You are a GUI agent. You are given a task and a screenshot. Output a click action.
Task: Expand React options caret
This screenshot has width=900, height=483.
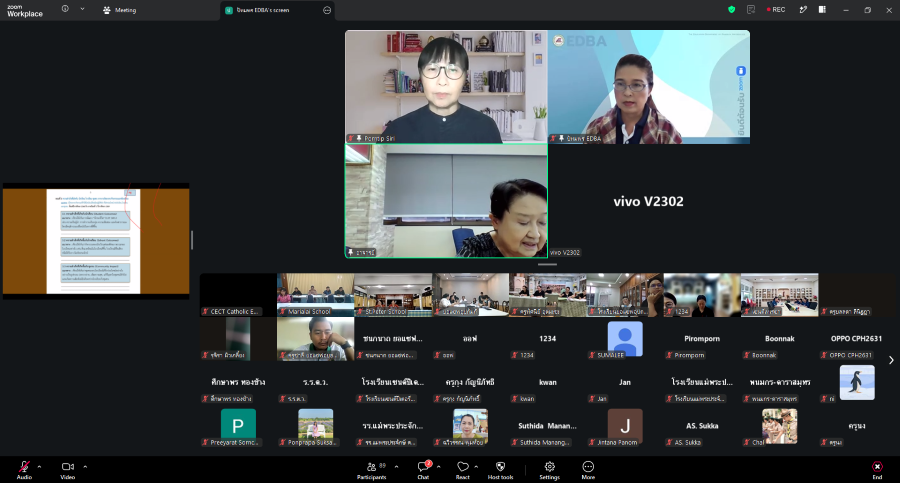476,466
